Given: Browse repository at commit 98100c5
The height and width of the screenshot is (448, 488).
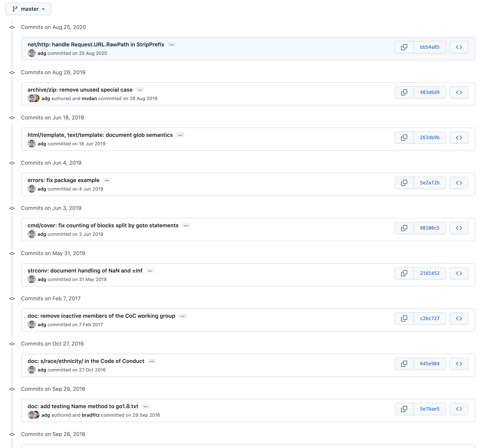Looking at the screenshot, I should click(x=459, y=228).
